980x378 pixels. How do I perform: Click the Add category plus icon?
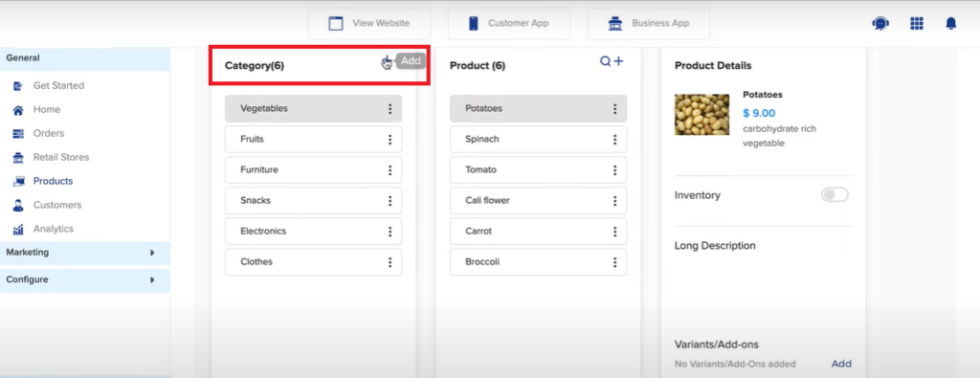[388, 62]
